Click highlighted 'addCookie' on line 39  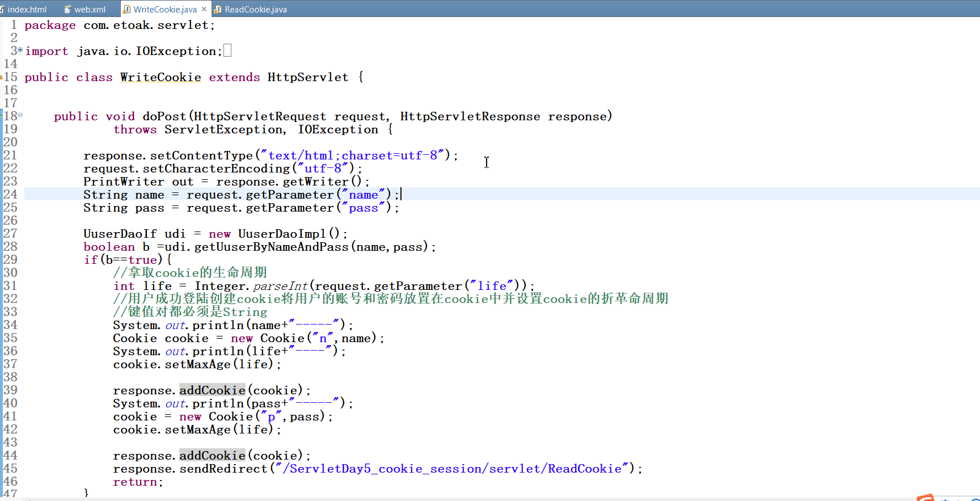213,390
